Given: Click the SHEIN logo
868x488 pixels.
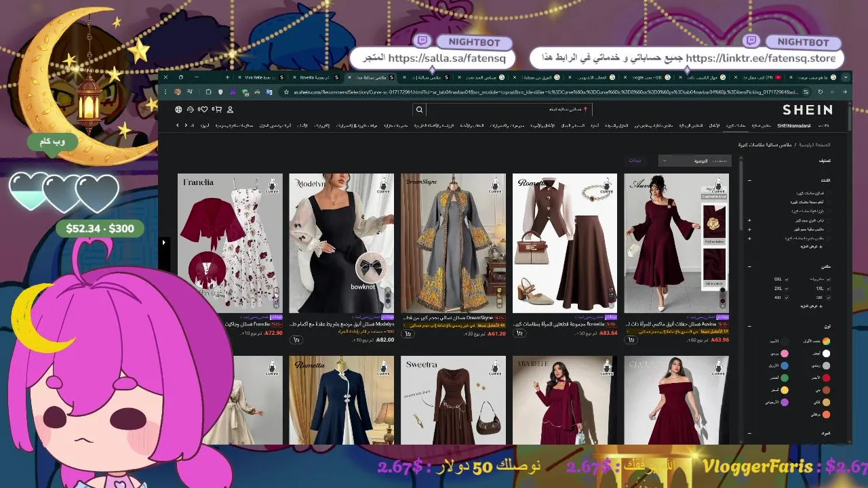Looking at the screenshot, I should [808, 110].
